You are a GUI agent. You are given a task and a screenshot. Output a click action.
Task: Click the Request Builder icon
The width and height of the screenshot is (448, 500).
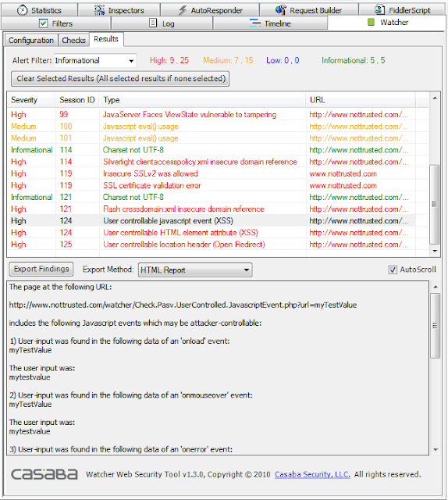tap(281, 10)
